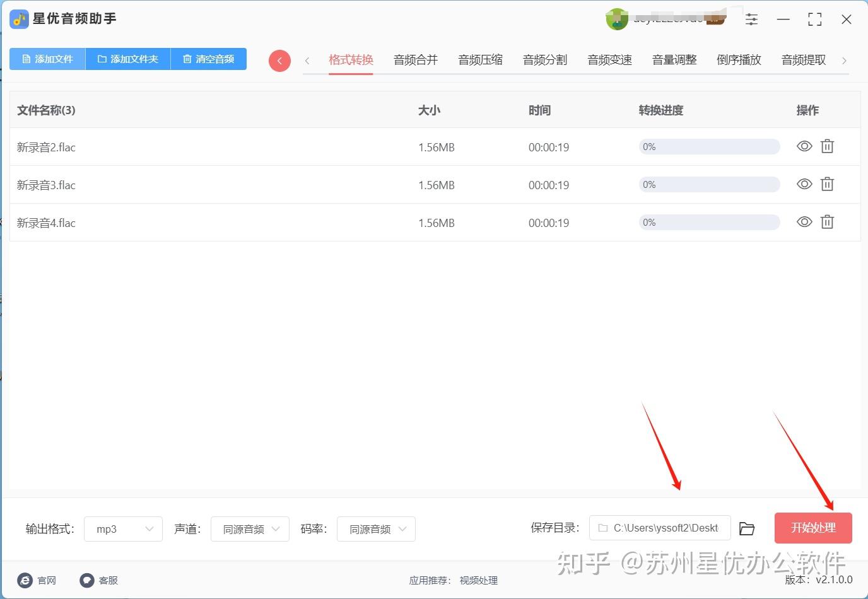Switch to the 音频合并 tab
Viewport: 868px width, 599px height.
[415, 60]
